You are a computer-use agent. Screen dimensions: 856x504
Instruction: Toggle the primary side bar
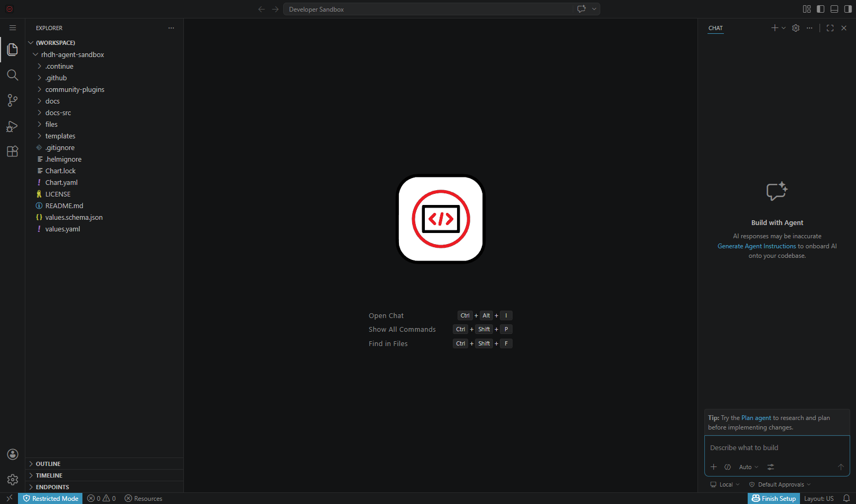[x=821, y=9]
